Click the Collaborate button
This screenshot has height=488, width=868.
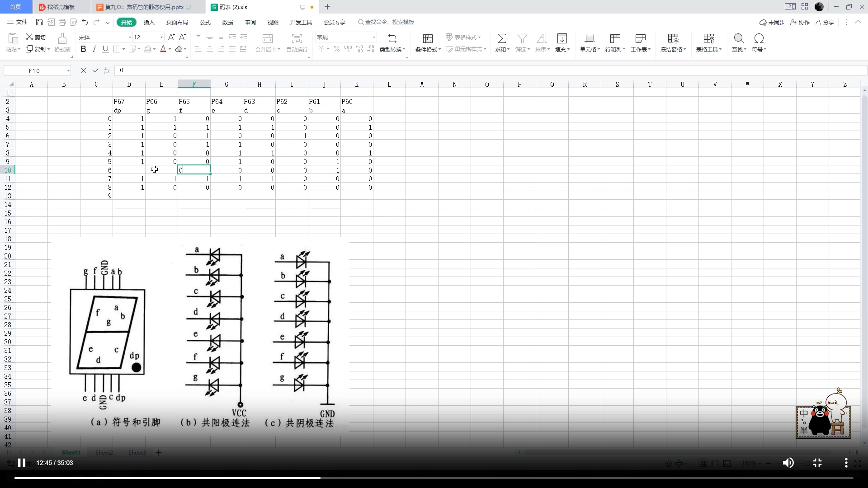(x=800, y=22)
